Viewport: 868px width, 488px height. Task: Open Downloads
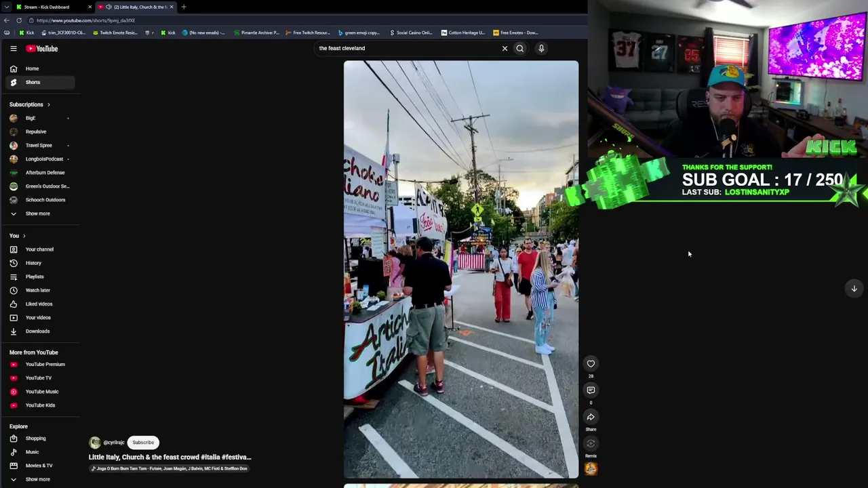[x=40, y=331]
